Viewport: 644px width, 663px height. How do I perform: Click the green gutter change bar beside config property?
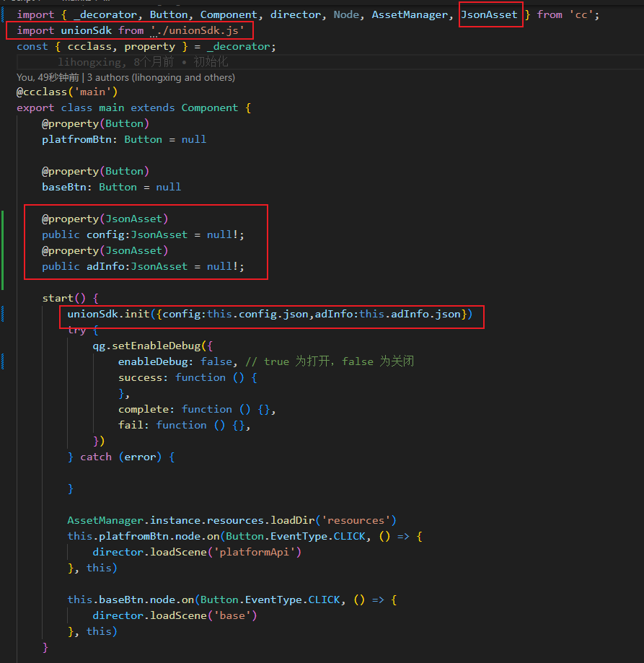[x=4, y=234]
